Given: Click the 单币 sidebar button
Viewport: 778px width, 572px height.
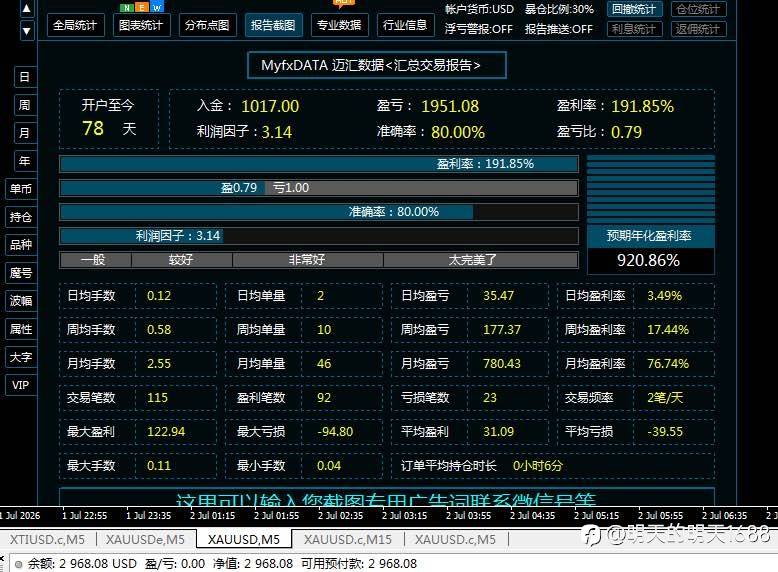Looking at the screenshot, I should click(21, 189).
